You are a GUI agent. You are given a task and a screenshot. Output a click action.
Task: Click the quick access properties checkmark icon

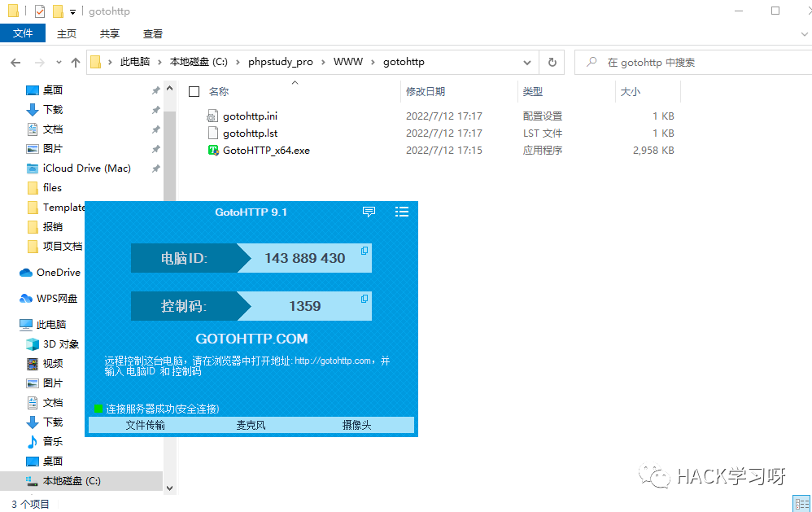(40, 11)
